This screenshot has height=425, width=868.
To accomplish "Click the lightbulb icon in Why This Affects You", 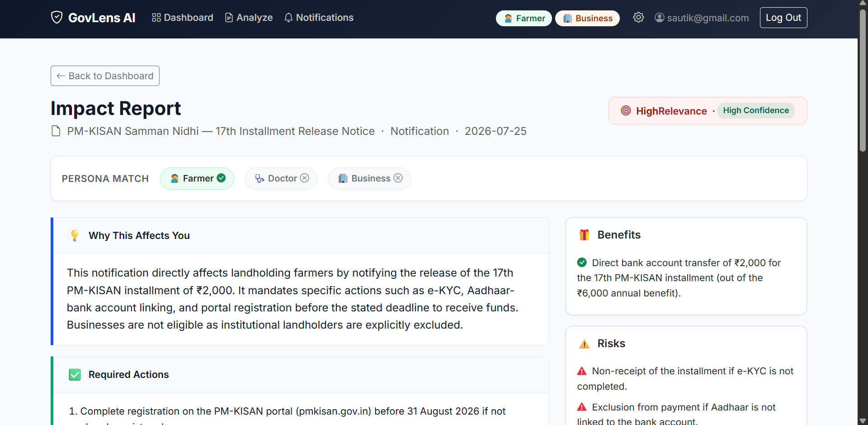I will pos(75,235).
